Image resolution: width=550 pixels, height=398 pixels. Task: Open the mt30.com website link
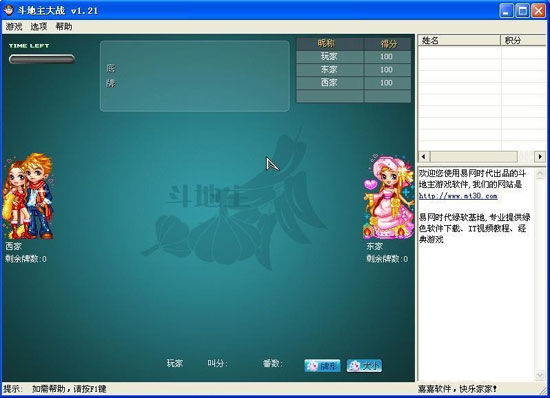458,196
